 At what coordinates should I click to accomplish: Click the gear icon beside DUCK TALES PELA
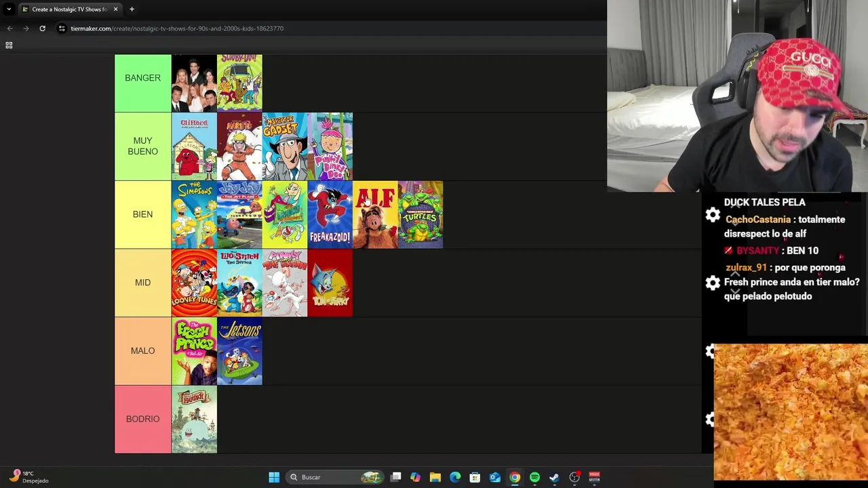click(713, 216)
